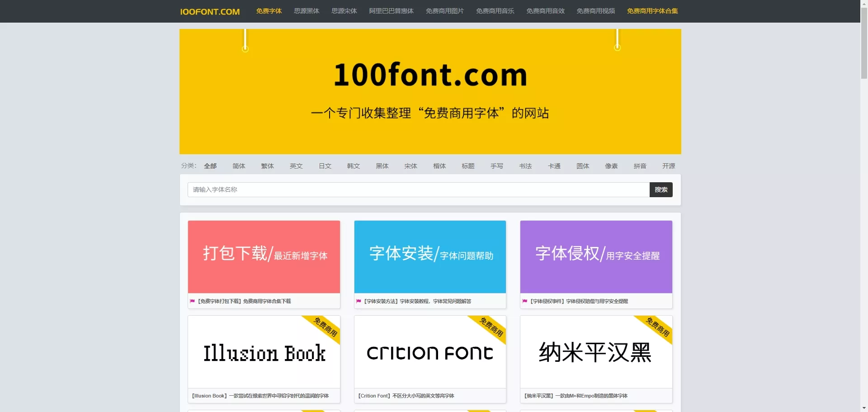Filter fonts by 拼音

tap(640, 166)
